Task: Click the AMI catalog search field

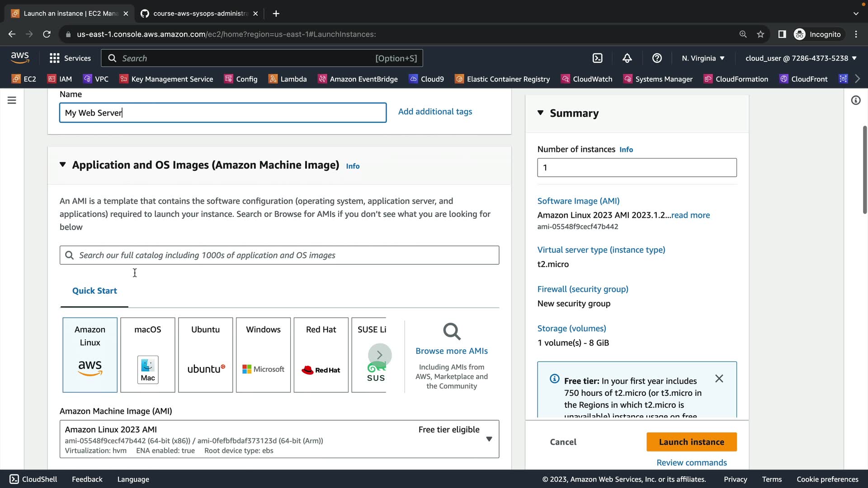Action: [279, 255]
